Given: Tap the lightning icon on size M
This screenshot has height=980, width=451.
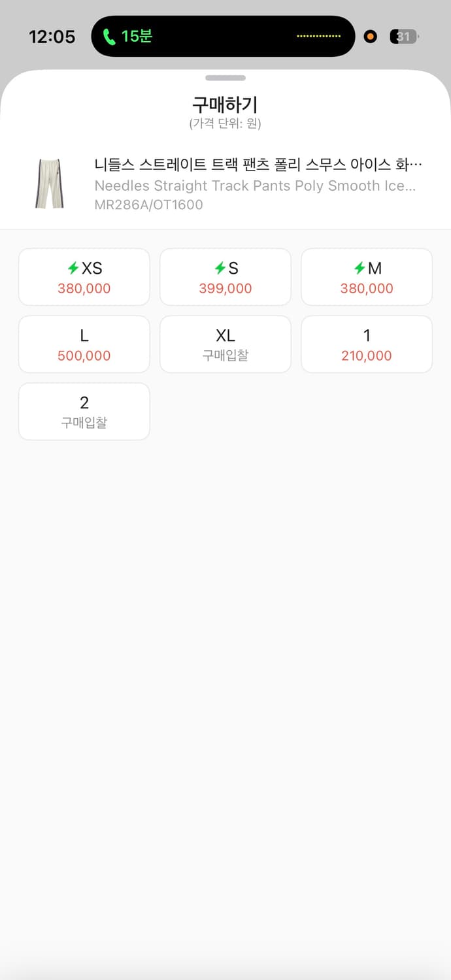Looking at the screenshot, I should (359, 268).
